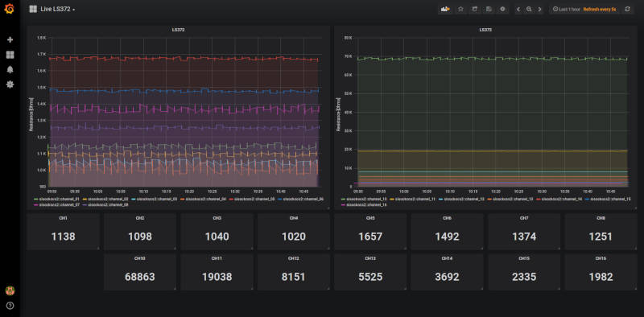Open the Last 1 hour time picker

pyautogui.click(x=567, y=9)
